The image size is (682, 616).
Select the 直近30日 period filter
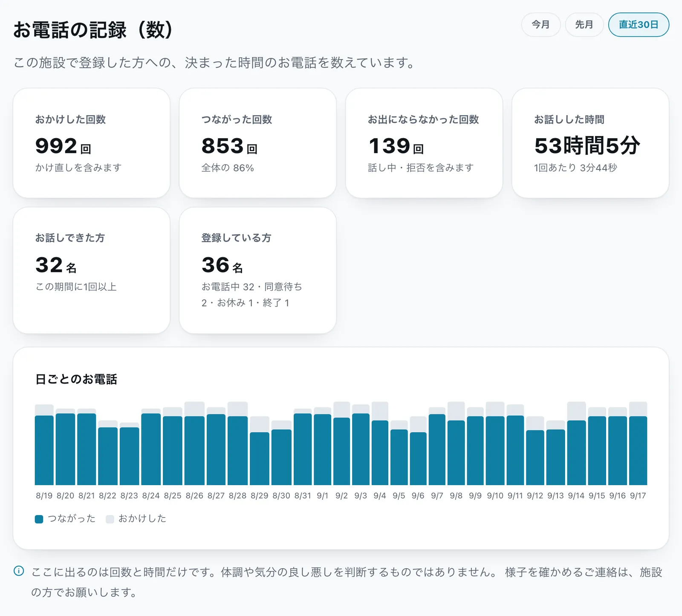click(639, 25)
